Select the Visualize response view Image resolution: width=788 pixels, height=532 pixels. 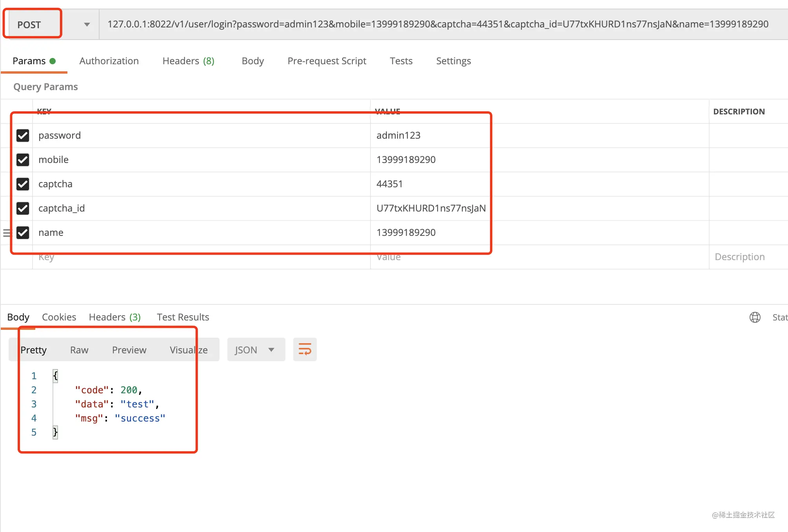[x=189, y=350]
